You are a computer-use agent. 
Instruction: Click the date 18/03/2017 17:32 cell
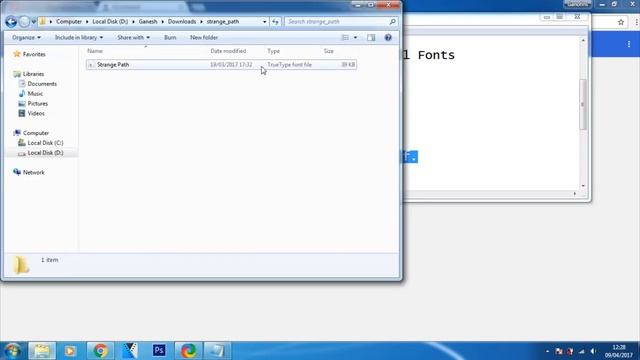[x=231, y=64]
